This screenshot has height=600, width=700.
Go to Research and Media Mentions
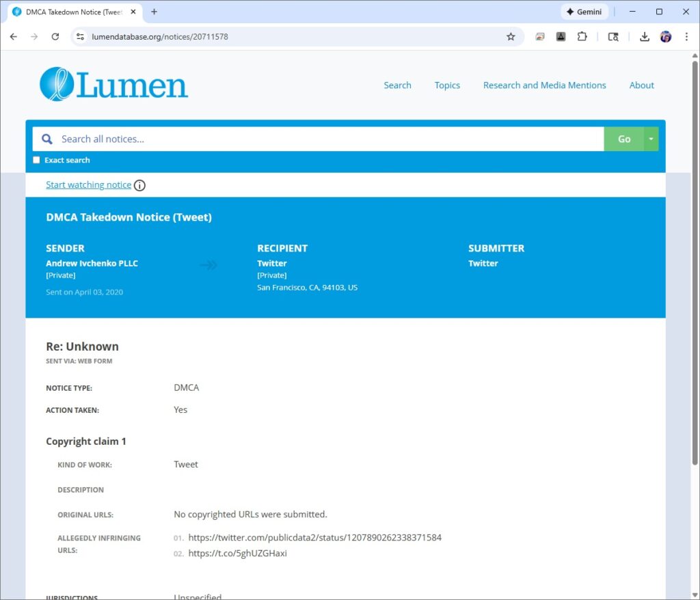[544, 85]
